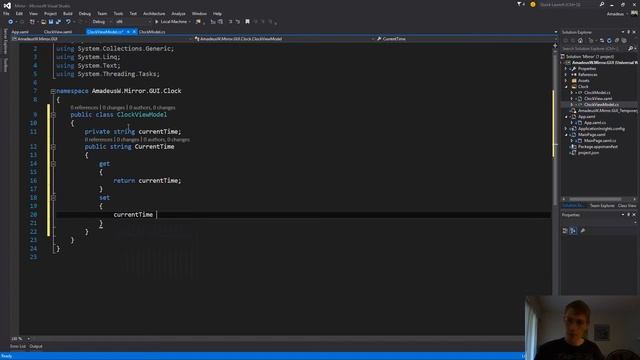
Task: Click the Navigate Backward toolbar icon
Action: 11,22
